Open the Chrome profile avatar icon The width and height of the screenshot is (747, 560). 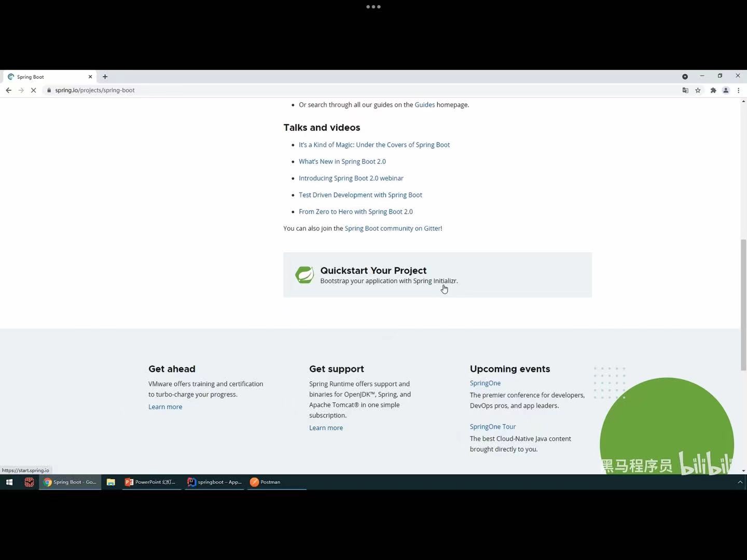pyautogui.click(x=726, y=90)
